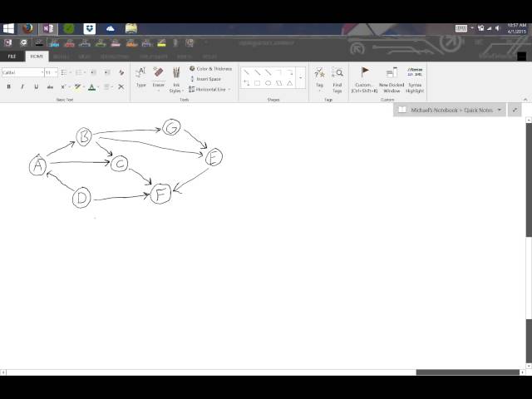Choose the straight line shape
The width and height of the screenshot is (532, 399).
(246, 72)
